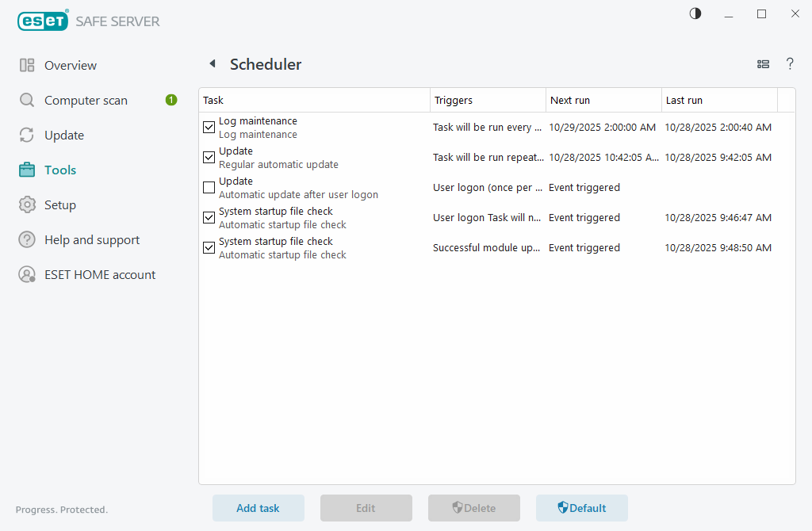Click the list view icon beside the help icon
The height and width of the screenshot is (531, 812).
coord(763,64)
